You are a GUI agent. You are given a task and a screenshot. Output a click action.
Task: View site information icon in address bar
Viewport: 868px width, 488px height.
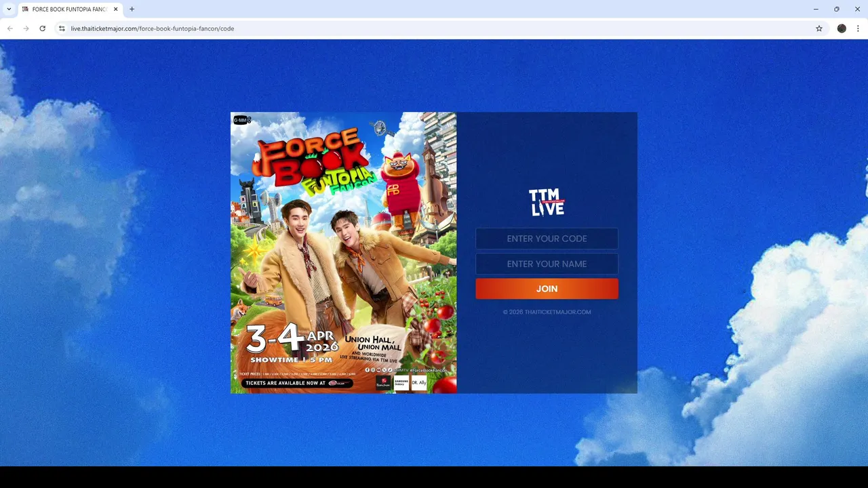click(62, 28)
